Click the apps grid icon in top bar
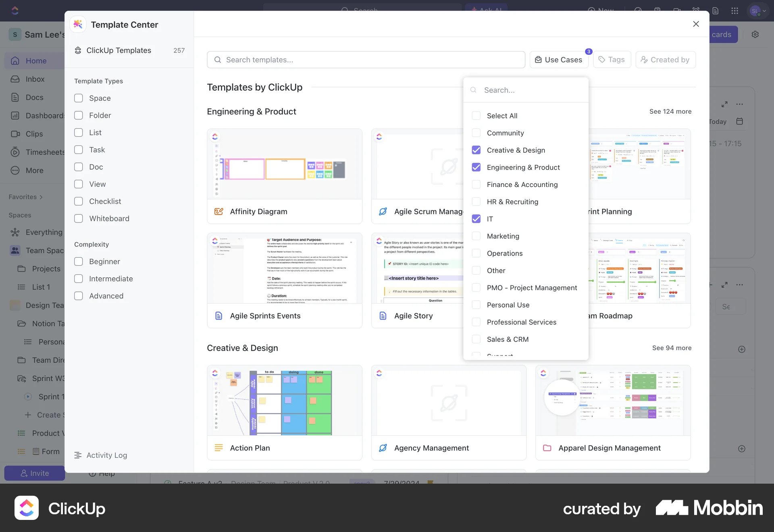The height and width of the screenshot is (532, 774). [x=734, y=11]
